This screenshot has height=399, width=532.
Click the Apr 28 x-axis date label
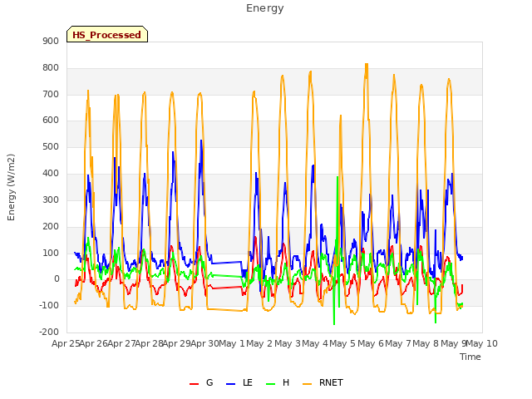[x=150, y=343]
